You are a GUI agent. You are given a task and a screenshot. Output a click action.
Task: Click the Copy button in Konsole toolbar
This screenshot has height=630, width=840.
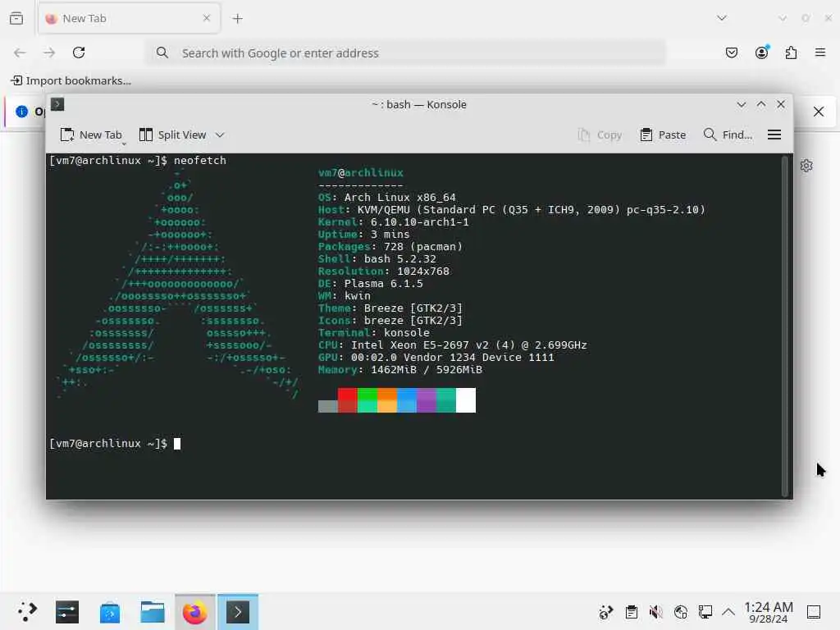(600, 135)
